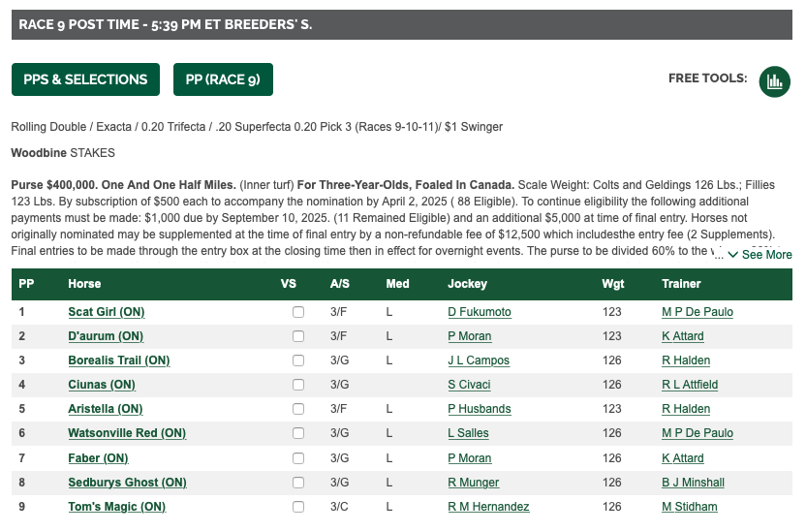Image resolution: width=806 pixels, height=532 pixels.
Task: Toggle the VS checkbox for Faber
Action: click(298, 458)
